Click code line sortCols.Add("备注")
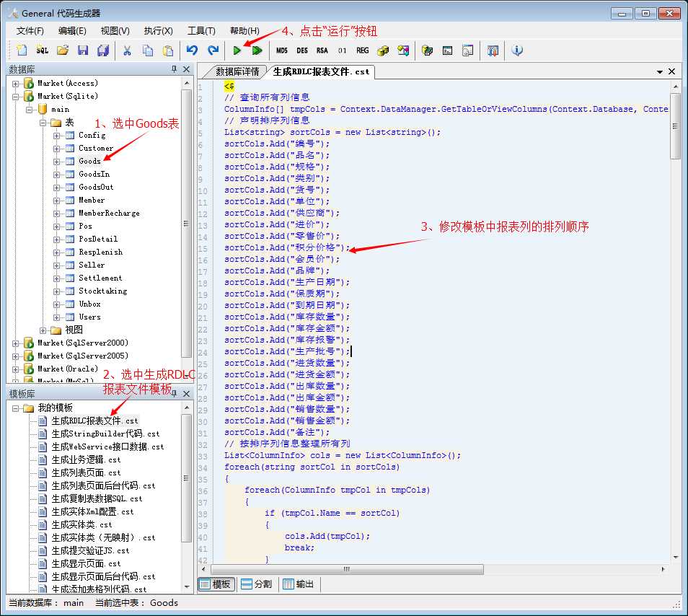 coord(276,432)
